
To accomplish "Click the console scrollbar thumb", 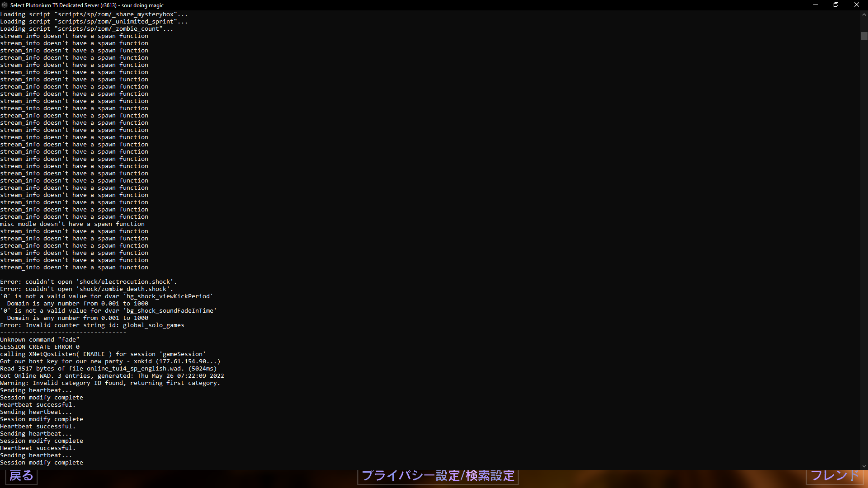I will 864,36.
